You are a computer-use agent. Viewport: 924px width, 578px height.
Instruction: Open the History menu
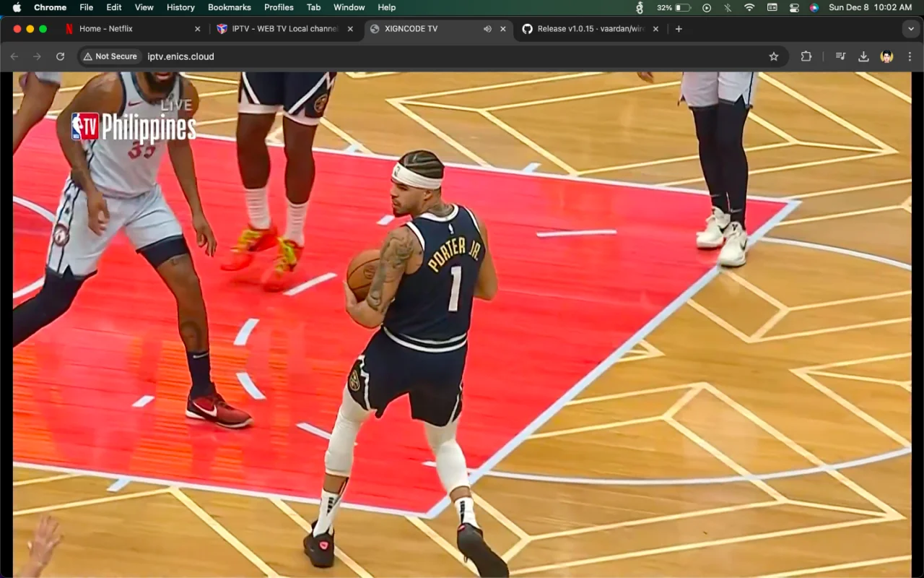[180, 7]
